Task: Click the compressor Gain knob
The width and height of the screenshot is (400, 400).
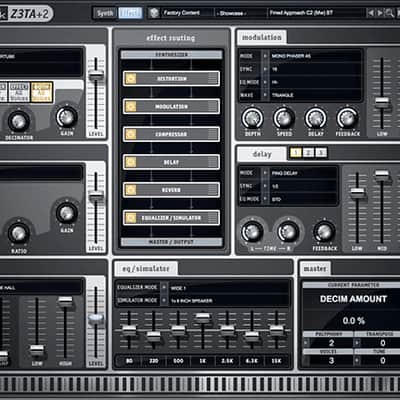Action: tap(67, 213)
